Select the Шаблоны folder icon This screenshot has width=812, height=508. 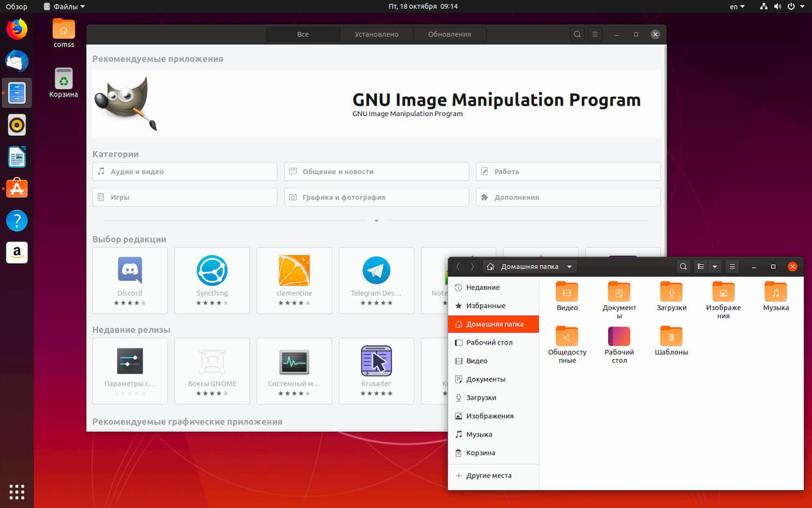pos(671,341)
